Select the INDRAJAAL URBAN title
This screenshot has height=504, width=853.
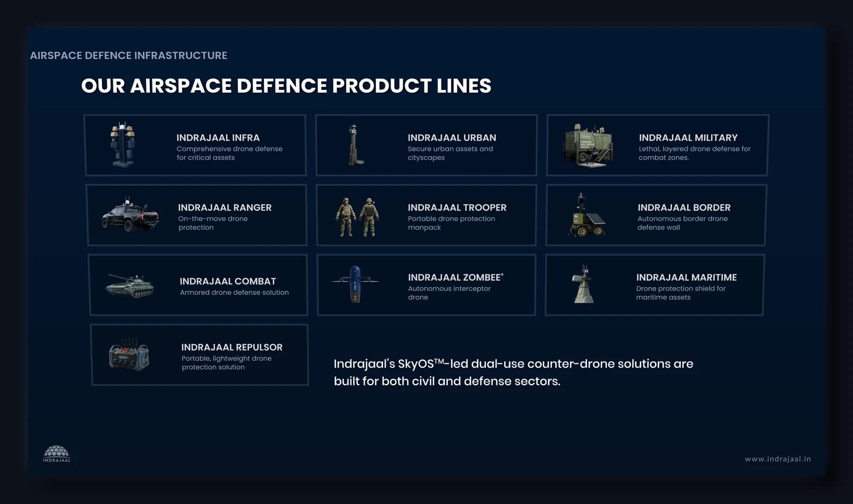(x=452, y=137)
